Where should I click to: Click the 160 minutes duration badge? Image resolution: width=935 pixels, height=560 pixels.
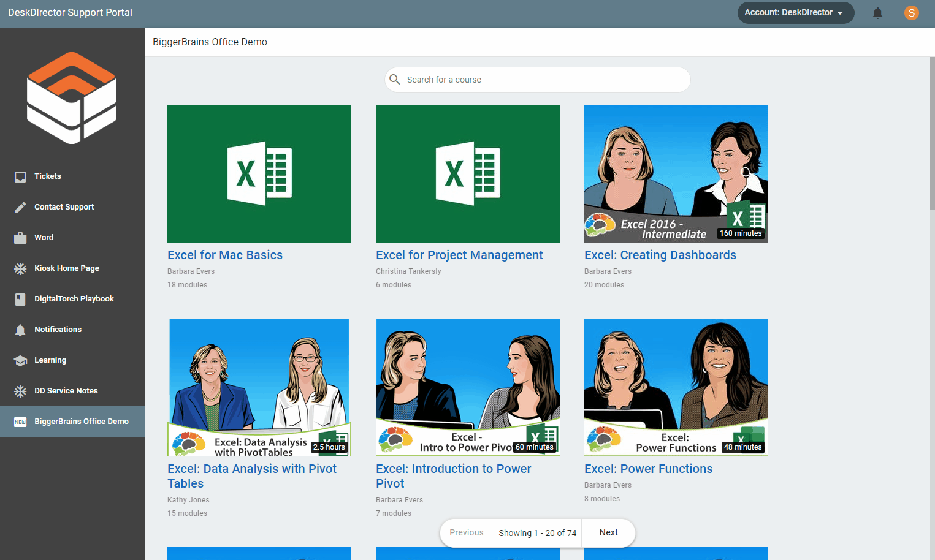(x=741, y=233)
